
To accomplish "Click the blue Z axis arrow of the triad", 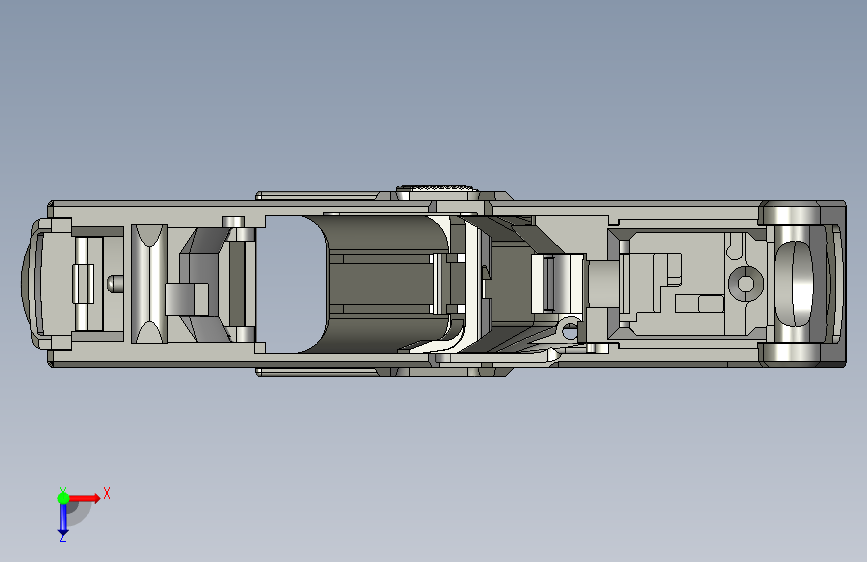I will pyautogui.click(x=63, y=519).
